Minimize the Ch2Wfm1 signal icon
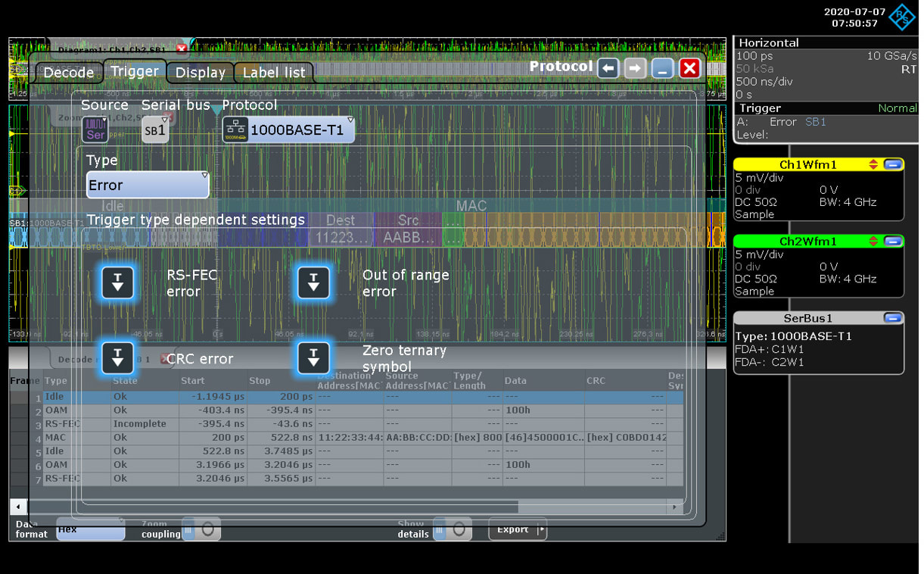 coord(892,242)
